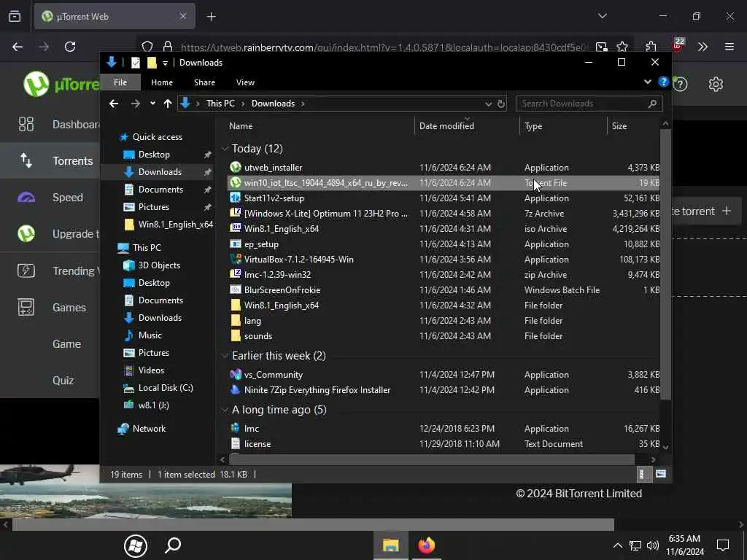This screenshot has height=560, width=747.
Task: Switch to large icons view layout
Action: tap(660, 474)
